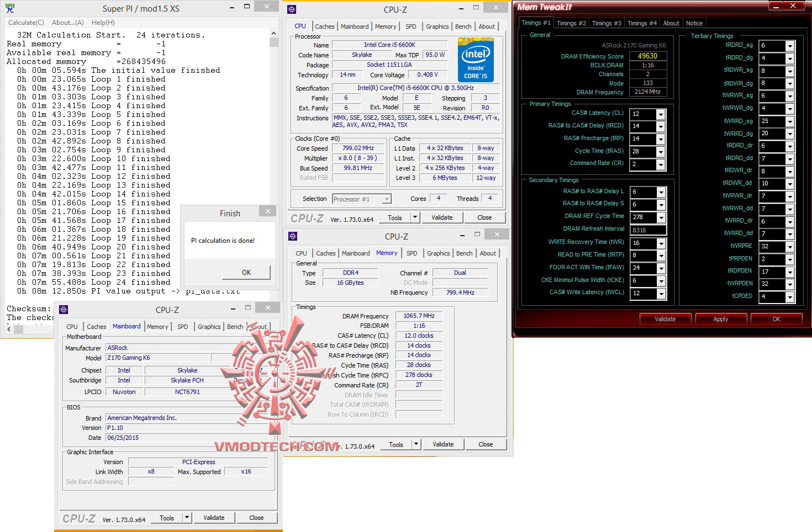Expand the CKE Minimul Pulse Width (tCKE) dropdown
Image resolution: width=812 pixels, height=532 pixels.
tap(661, 281)
